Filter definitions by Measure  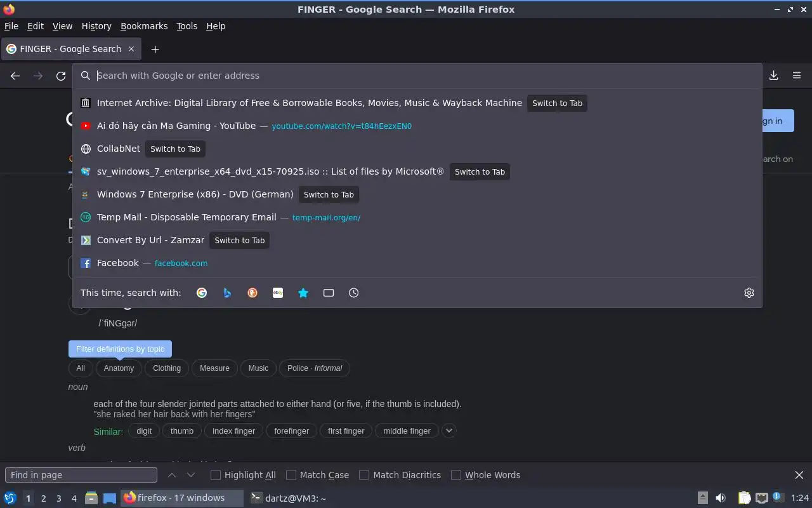[214, 368]
